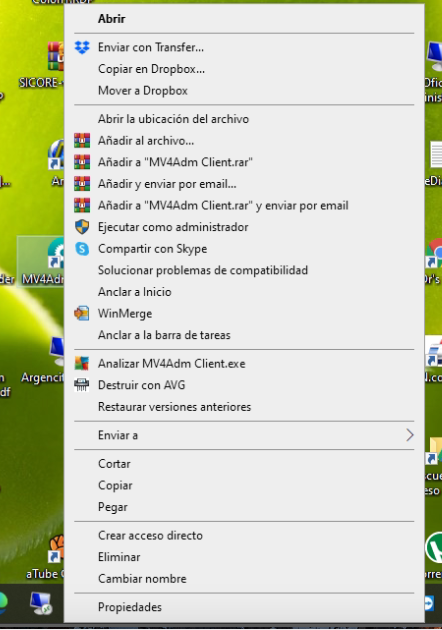Select Añadir y enviar por email...

[244, 184]
